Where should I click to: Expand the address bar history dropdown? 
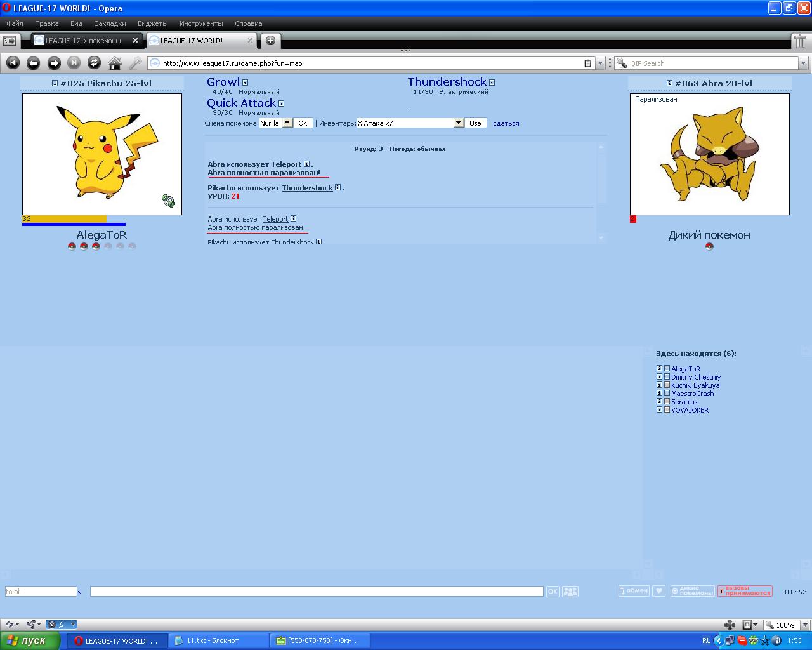click(600, 63)
